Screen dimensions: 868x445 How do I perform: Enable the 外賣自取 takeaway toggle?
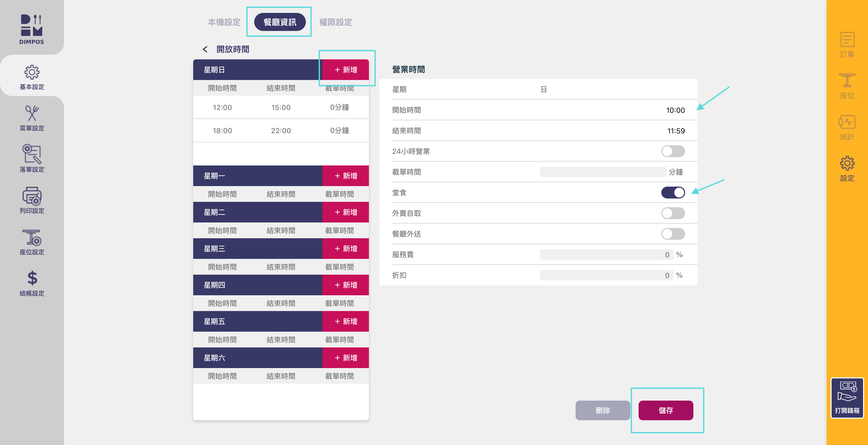click(672, 213)
